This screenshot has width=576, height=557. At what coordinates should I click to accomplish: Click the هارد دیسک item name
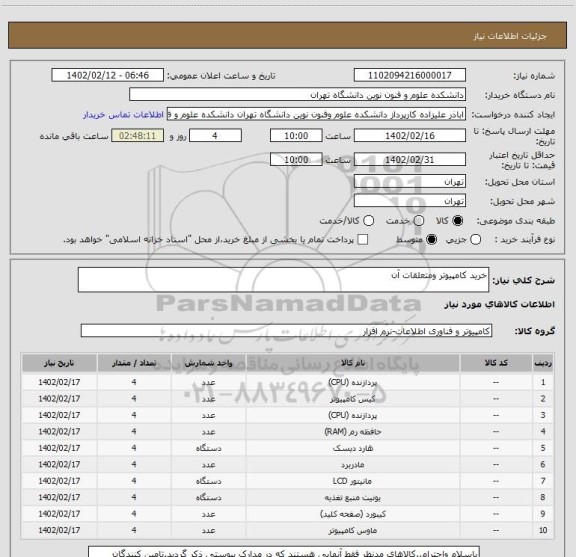[353, 448]
